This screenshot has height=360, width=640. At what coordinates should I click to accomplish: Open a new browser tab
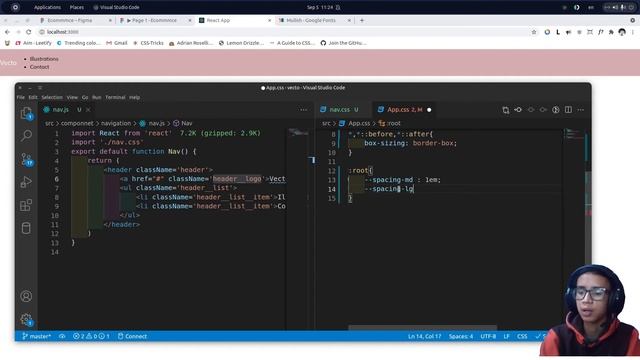pos(362,20)
